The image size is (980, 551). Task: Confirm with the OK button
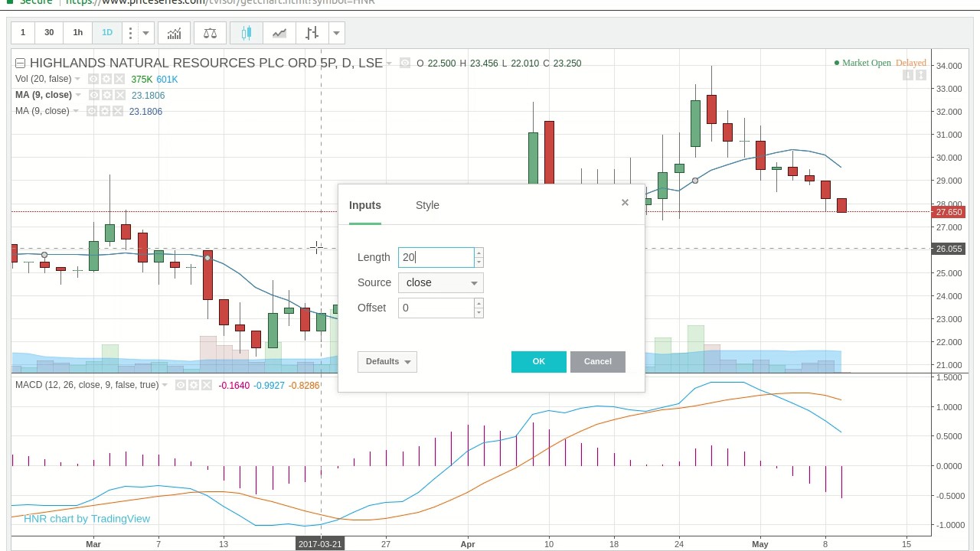click(x=539, y=361)
